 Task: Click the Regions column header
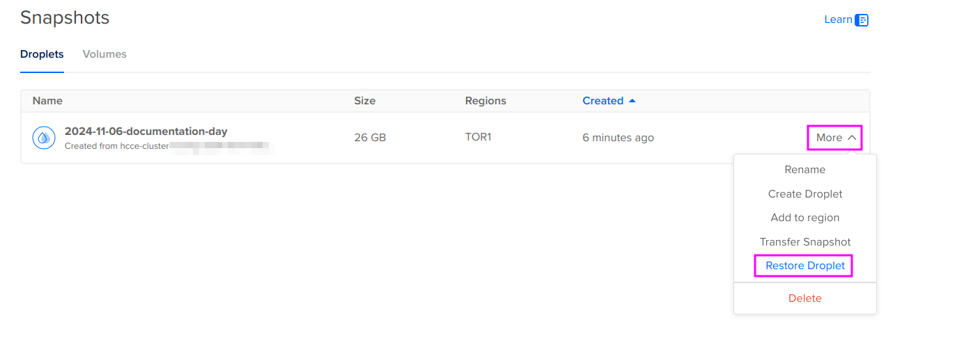point(485,101)
